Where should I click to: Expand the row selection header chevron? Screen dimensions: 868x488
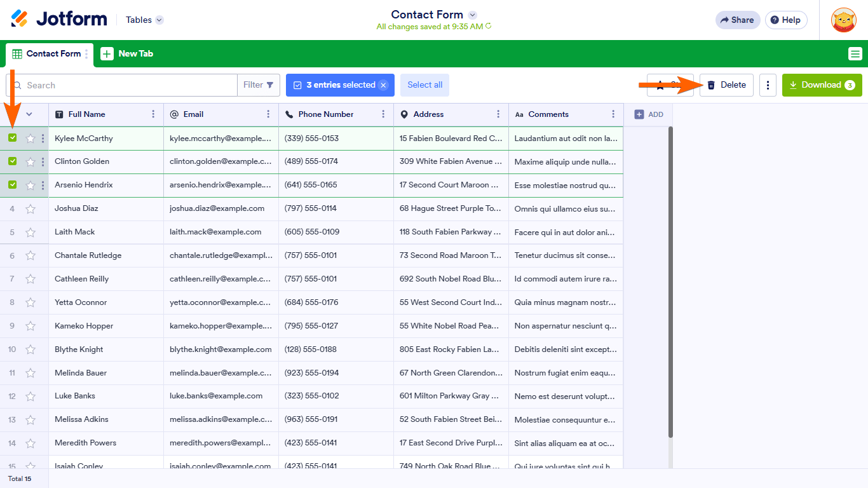[x=29, y=114]
